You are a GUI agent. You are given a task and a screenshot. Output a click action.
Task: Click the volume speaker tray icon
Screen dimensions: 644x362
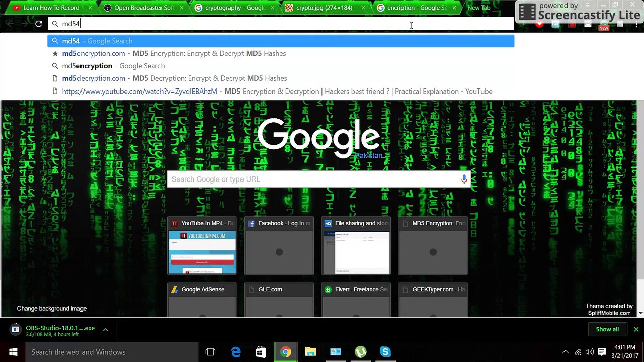click(589, 352)
